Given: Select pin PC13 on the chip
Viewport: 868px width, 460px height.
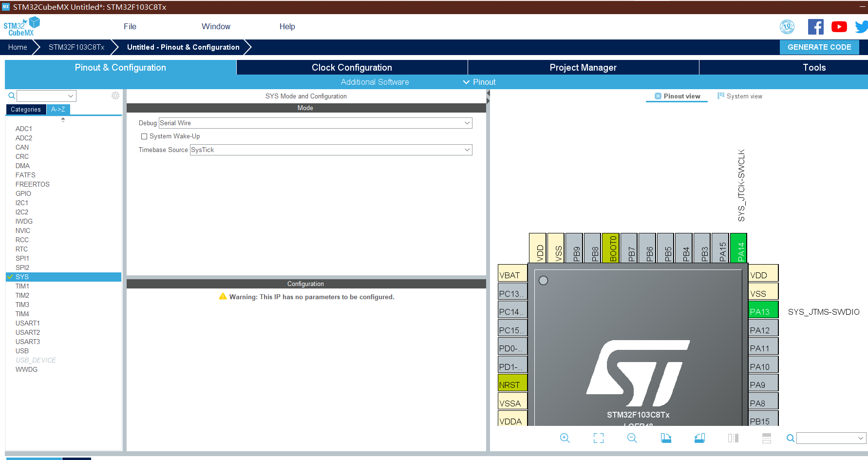Looking at the screenshot, I should coord(512,291).
